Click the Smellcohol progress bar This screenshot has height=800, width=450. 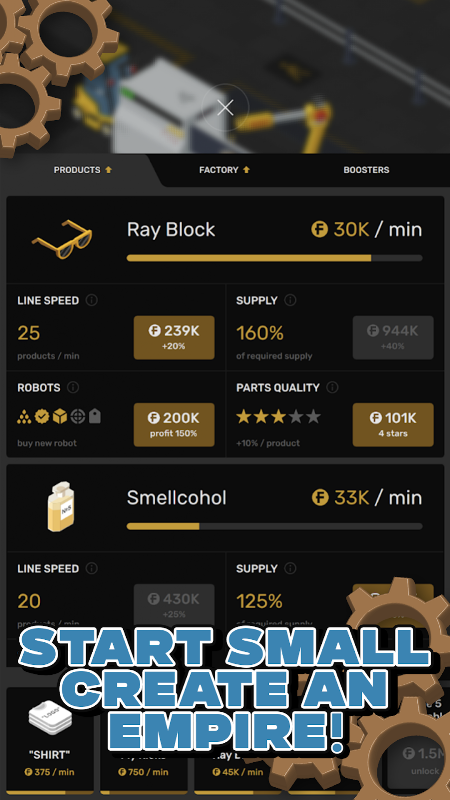[x=274, y=526]
